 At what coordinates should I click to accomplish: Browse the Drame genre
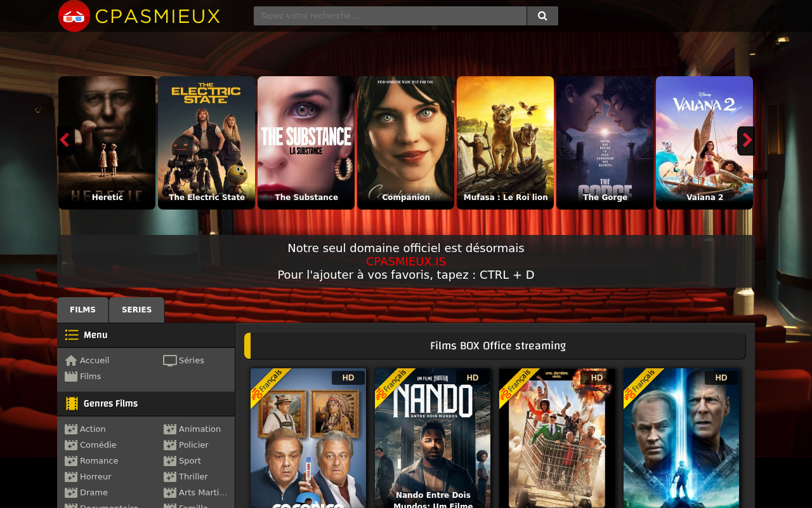click(x=94, y=493)
